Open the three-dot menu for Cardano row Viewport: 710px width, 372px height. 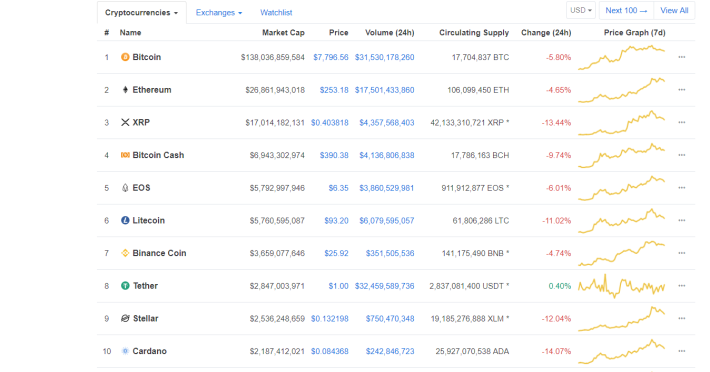pyautogui.click(x=681, y=351)
